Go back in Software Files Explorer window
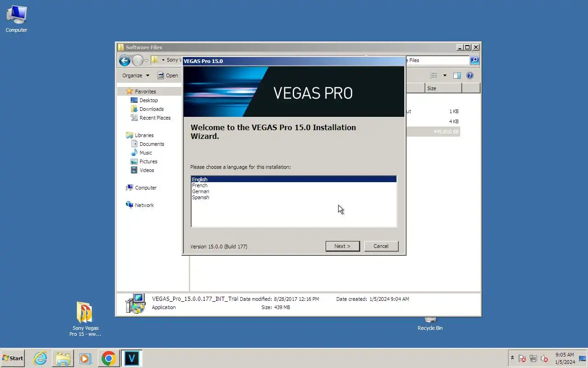 [124, 60]
